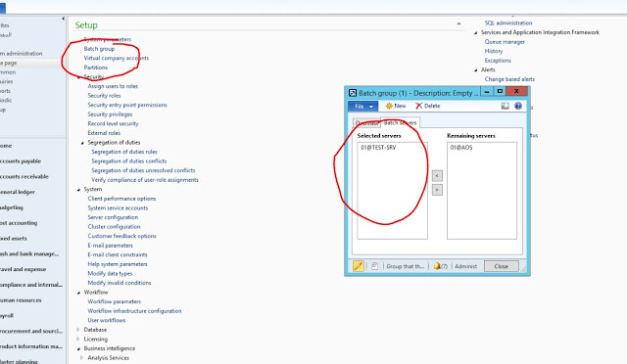627x364 pixels.
Task: Open Security entry point permissions
Action: (x=127, y=105)
